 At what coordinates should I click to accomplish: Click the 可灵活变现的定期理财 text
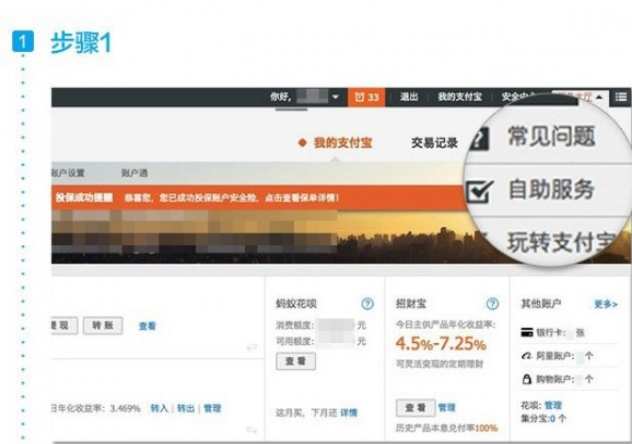coord(439,364)
